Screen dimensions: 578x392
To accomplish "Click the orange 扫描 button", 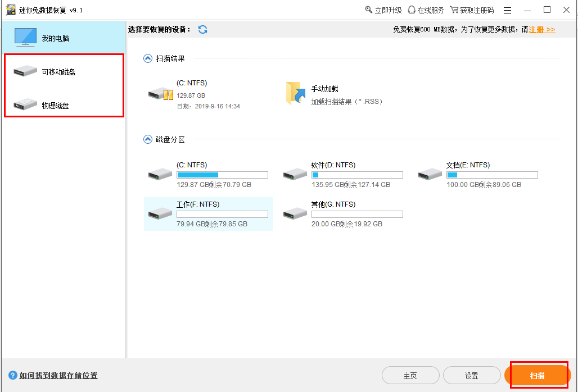I will tap(538, 376).
